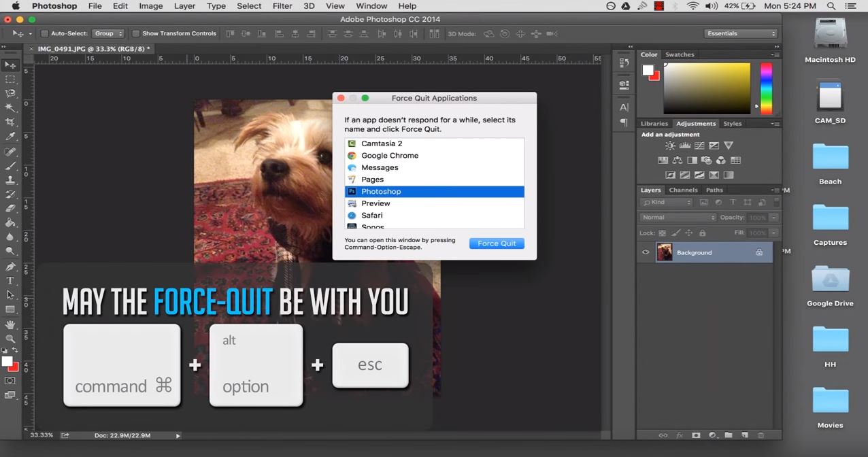
Task: Choose the Eraser tool
Action: click(x=10, y=208)
